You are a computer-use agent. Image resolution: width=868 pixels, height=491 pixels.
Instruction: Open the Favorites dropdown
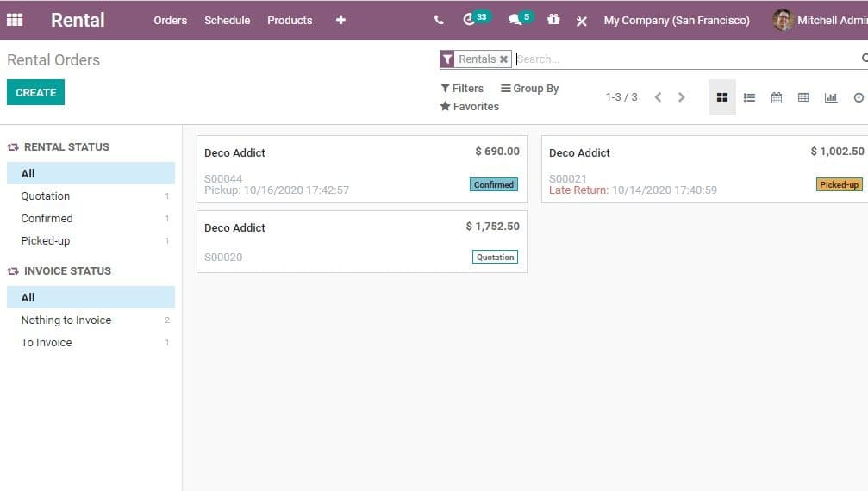coord(470,106)
